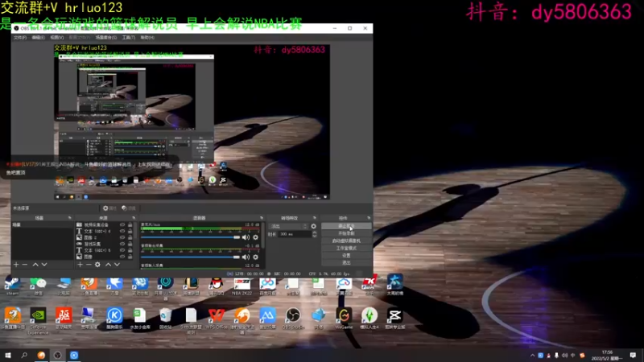
Task: Toggle visibility of 文本 (GDI+) 6 source
Action: (x=122, y=231)
